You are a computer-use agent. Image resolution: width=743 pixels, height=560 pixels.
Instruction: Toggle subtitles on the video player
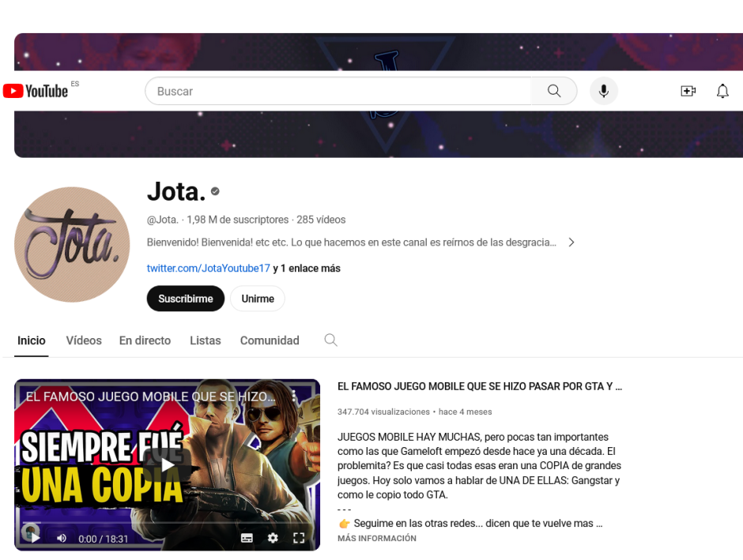pos(247,538)
